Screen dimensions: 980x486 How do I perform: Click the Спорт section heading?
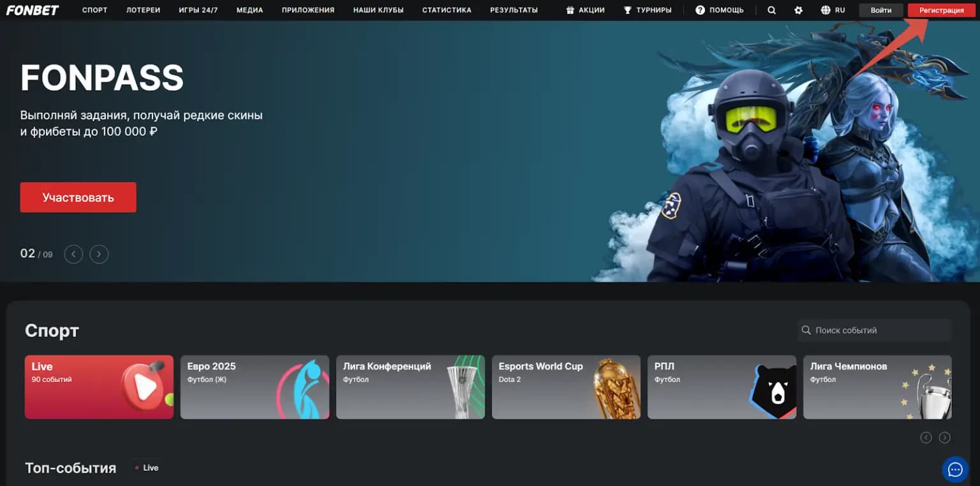52,330
